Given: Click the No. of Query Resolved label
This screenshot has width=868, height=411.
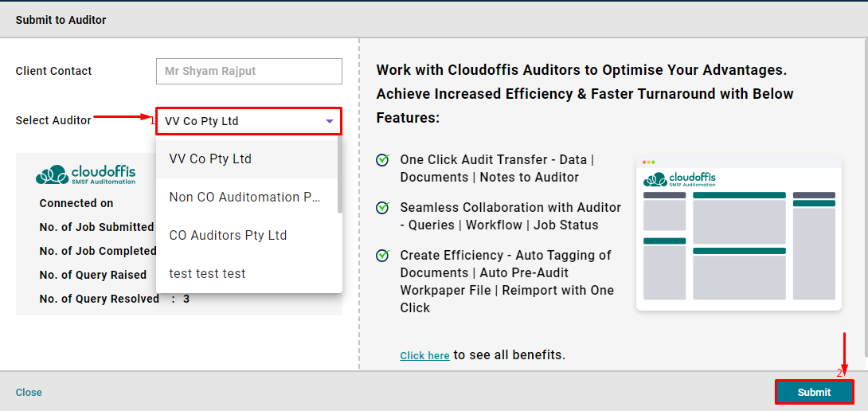Looking at the screenshot, I should 100,299.
